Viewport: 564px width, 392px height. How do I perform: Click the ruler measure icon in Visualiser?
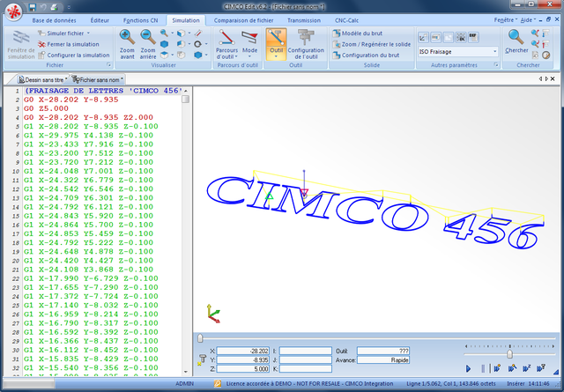197,33
